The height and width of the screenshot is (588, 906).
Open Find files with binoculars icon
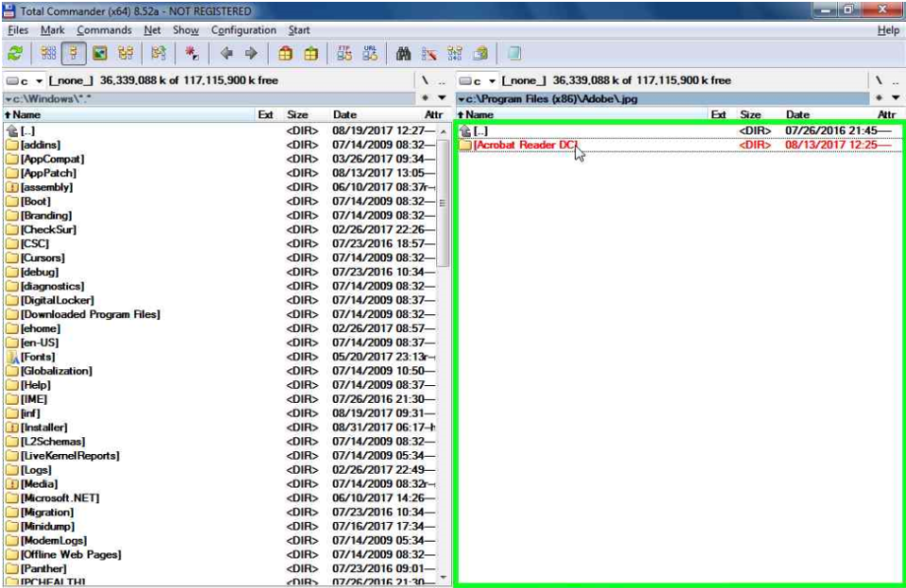[404, 54]
